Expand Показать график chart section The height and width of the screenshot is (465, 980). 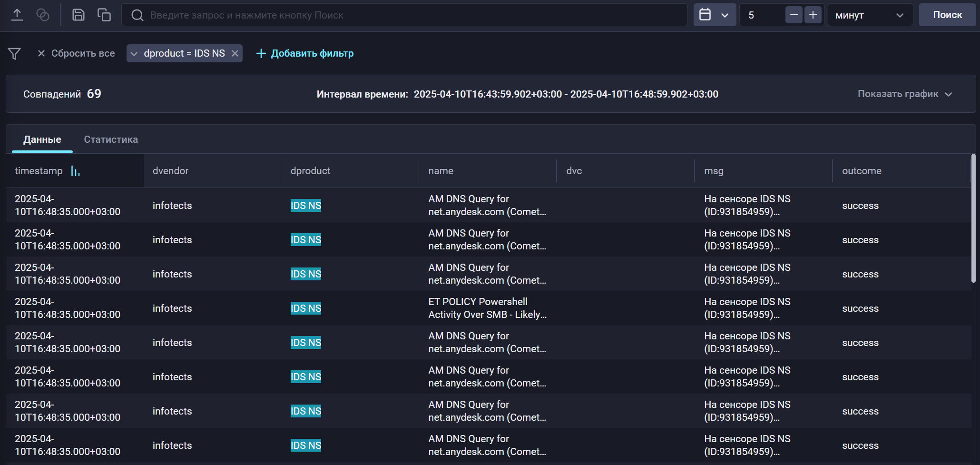tap(904, 94)
